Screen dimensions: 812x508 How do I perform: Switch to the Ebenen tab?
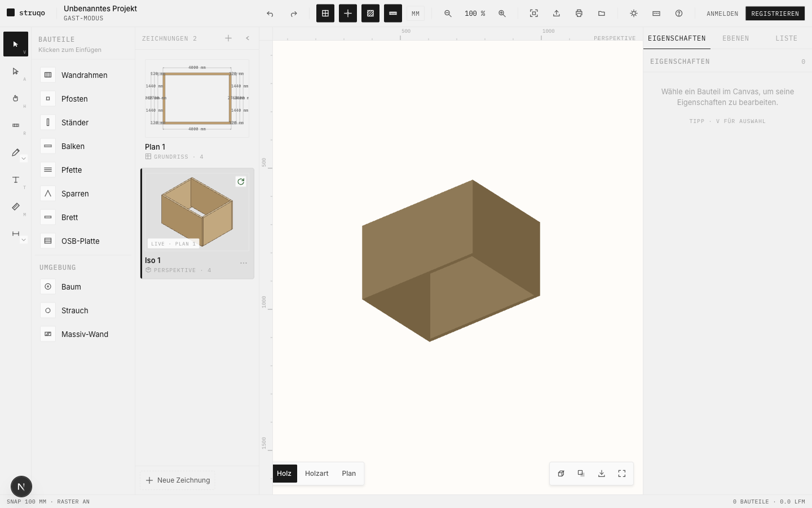pos(736,38)
